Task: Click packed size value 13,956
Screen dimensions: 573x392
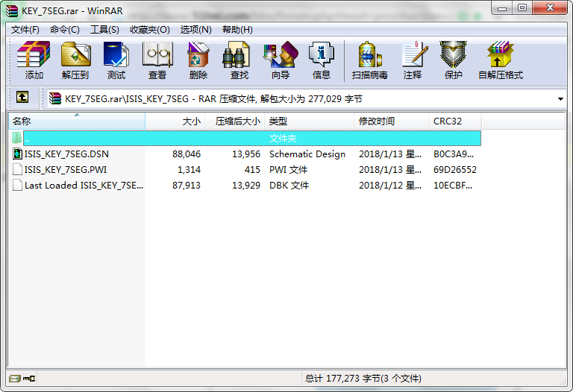Action: 246,154
